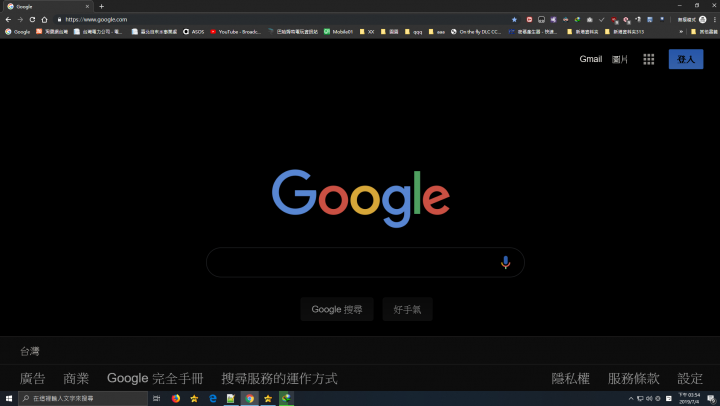Launch Microsoft Edge from the taskbar
Image resolution: width=720 pixels, height=406 pixels.
tap(213, 398)
